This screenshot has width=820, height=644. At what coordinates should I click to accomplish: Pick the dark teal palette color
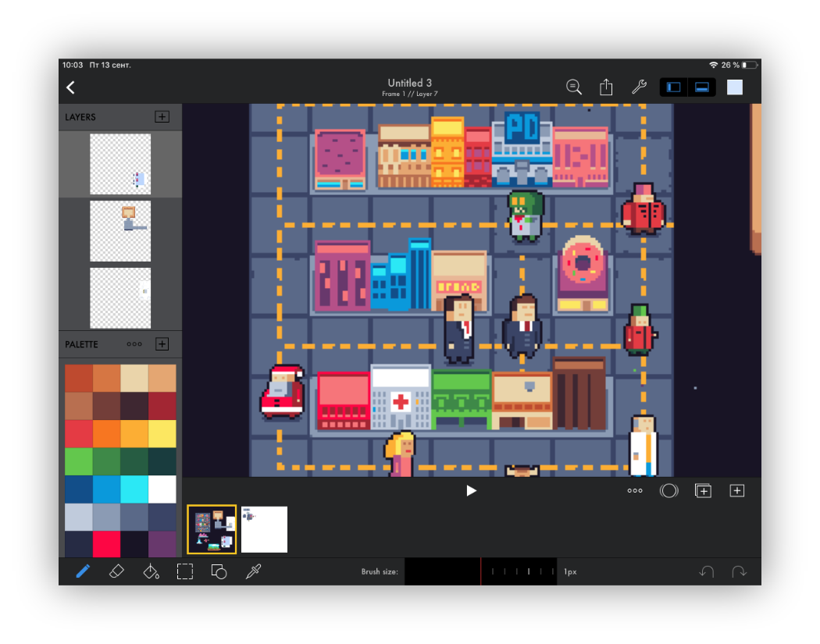tap(162, 461)
